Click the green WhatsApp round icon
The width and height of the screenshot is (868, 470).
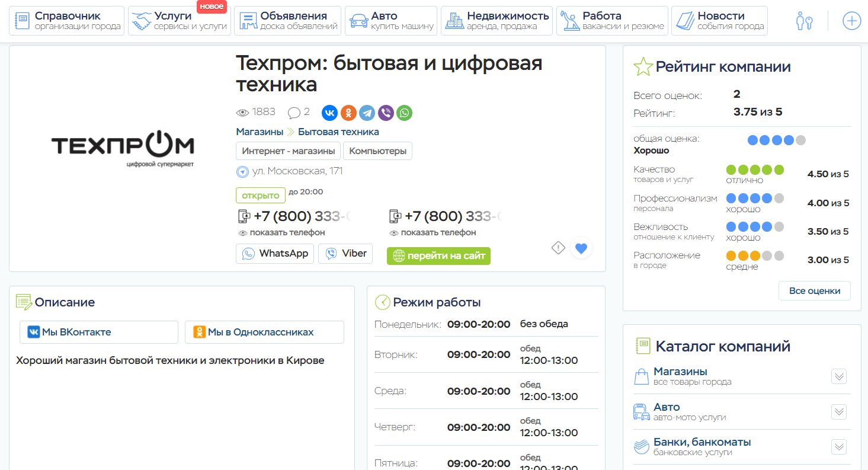point(404,113)
